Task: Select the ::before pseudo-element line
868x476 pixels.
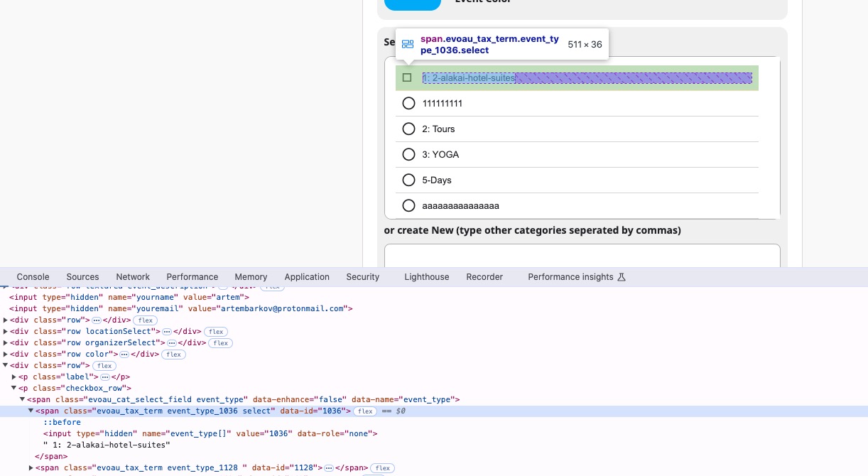Action: point(63,423)
